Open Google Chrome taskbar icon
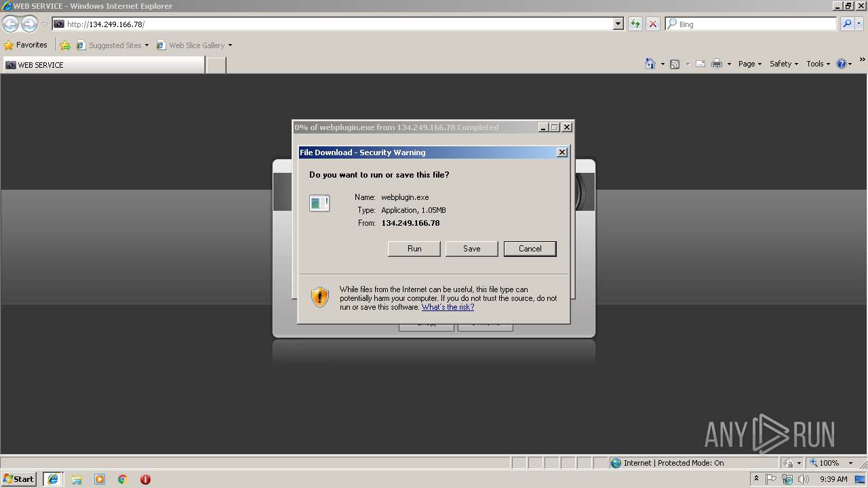 point(123,479)
